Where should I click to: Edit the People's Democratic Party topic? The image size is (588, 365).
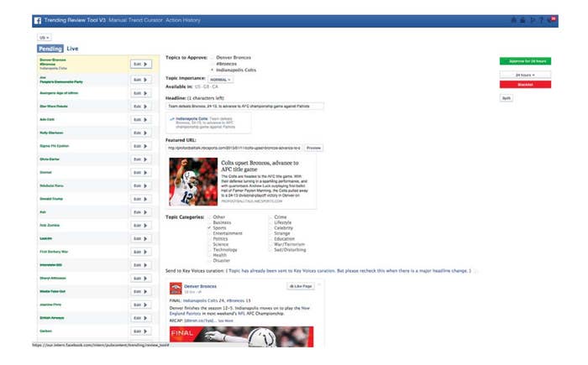(141, 80)
